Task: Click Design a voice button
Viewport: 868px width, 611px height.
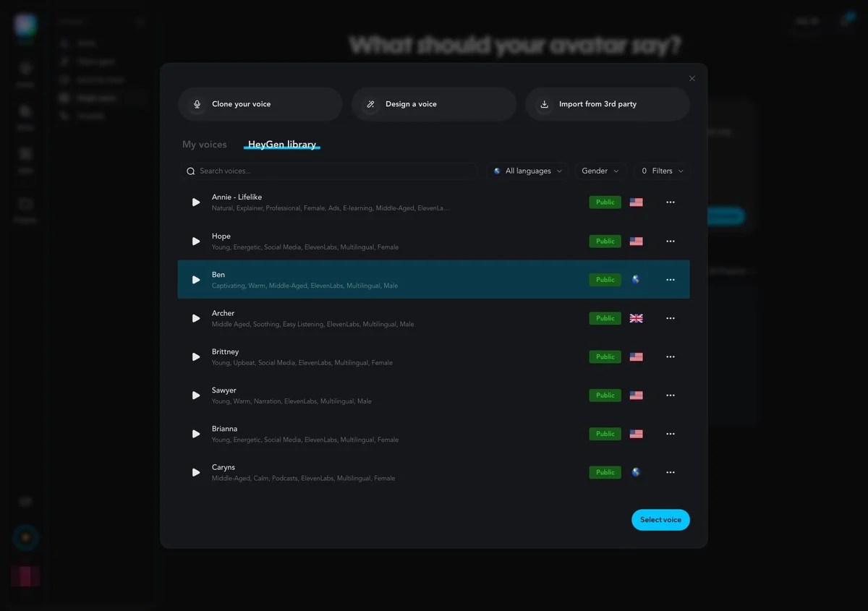Action: click(434, 104)
